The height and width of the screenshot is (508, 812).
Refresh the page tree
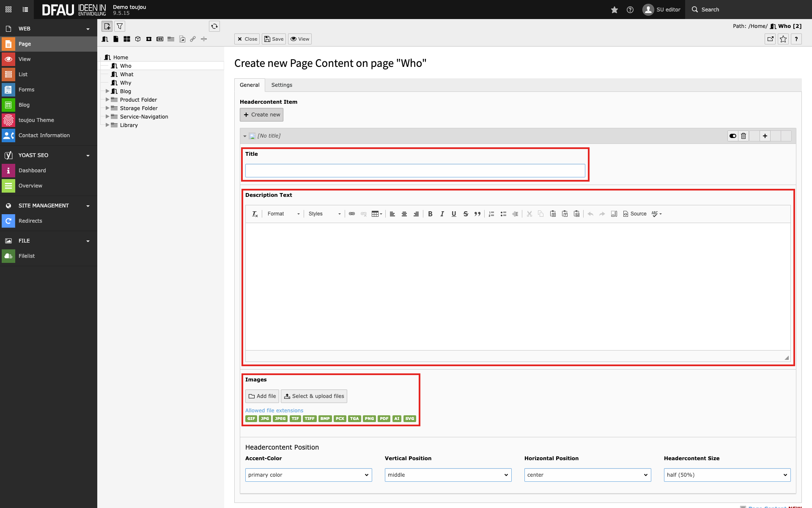click(x=214, y=26)
